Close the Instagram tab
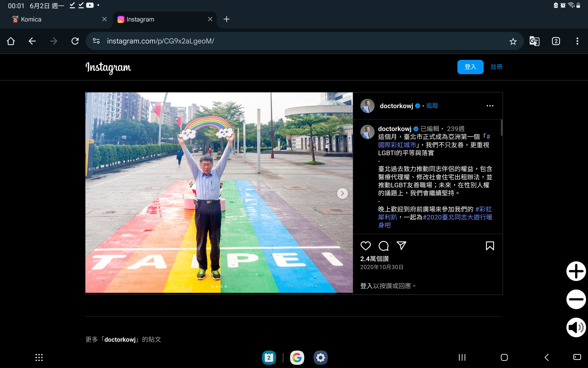 point(210,19)
